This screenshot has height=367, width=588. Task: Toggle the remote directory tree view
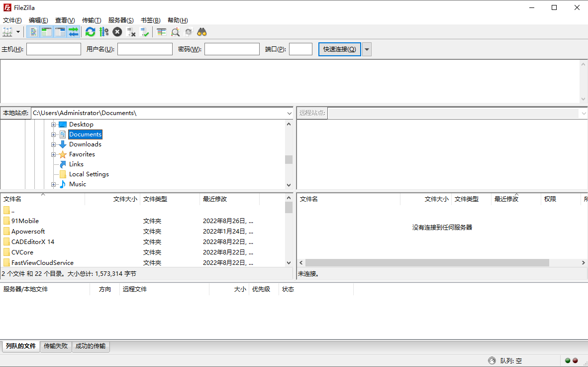60,31
